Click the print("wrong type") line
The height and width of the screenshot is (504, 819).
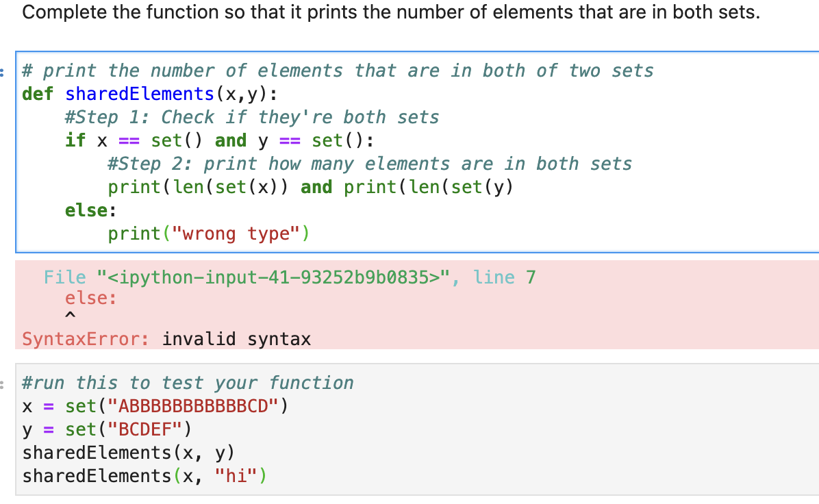[209, 234]
